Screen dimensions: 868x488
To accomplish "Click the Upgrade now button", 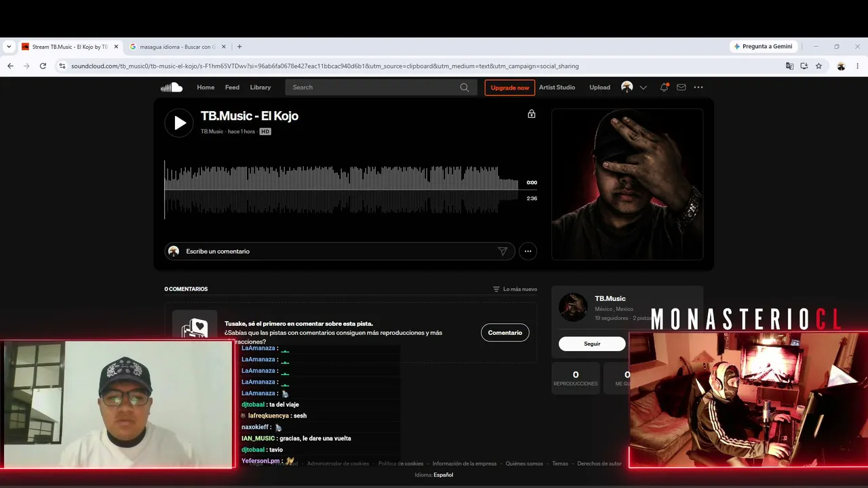I will tap(510, 87).
